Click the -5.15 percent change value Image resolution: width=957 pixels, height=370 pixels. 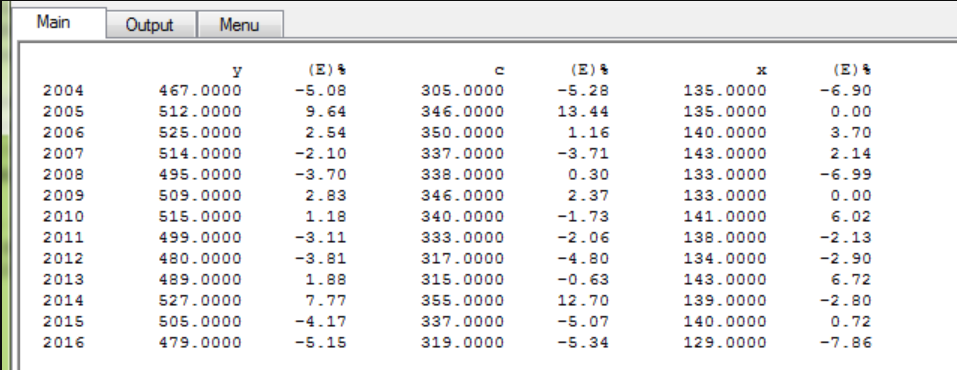320,343
